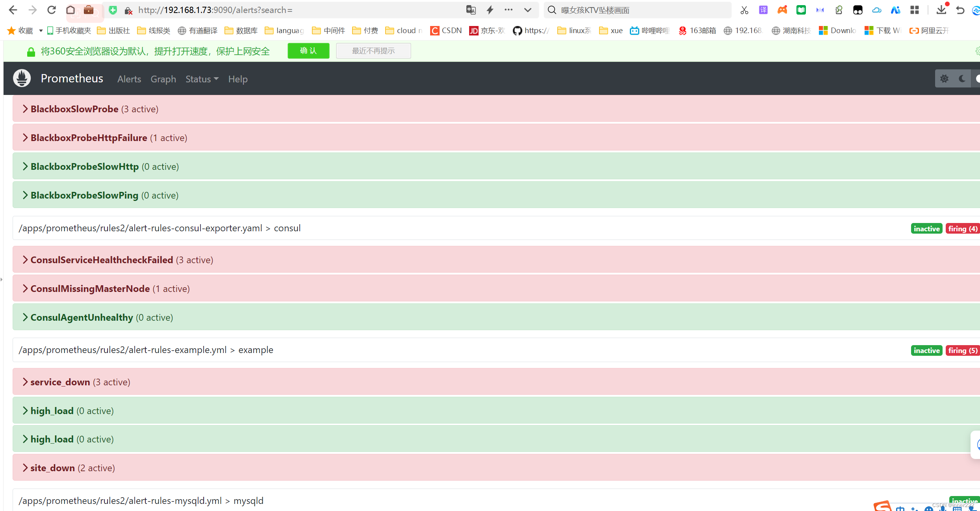This screenshot has height=511, width=980.
Task: Open the CSDN bookmark
Action: coord(446,30)
